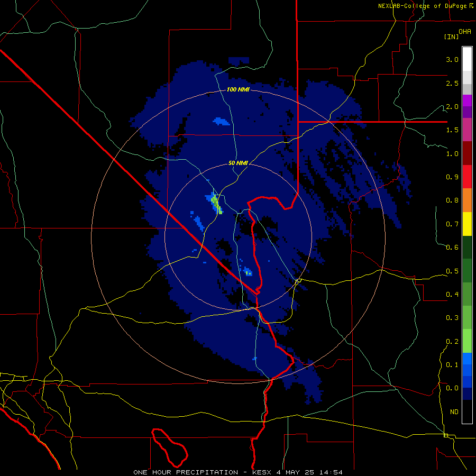Click the 0.4 legend value

tap(452, 294)
